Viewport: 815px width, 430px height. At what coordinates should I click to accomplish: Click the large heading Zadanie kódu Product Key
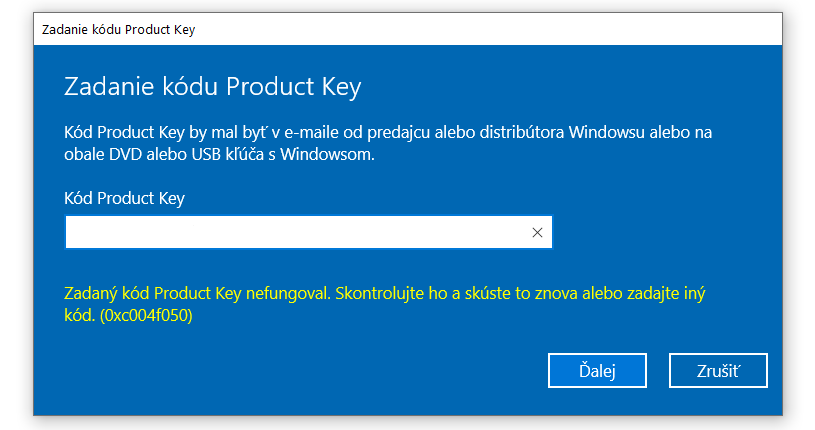pos(212,87)
